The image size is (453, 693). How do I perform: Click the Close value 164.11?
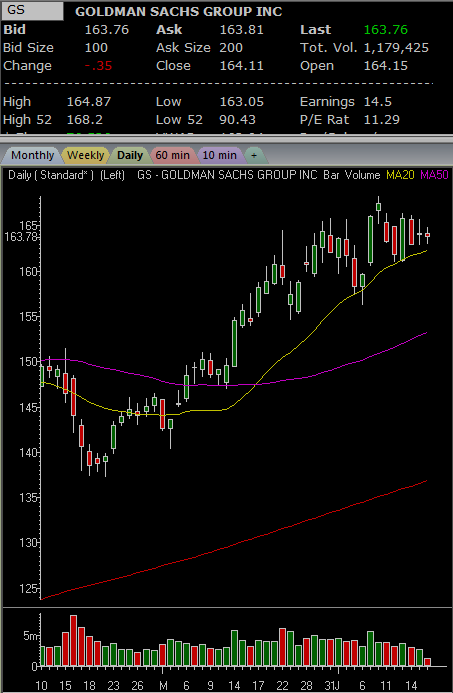pyautogui.click(x=242, y=66)
